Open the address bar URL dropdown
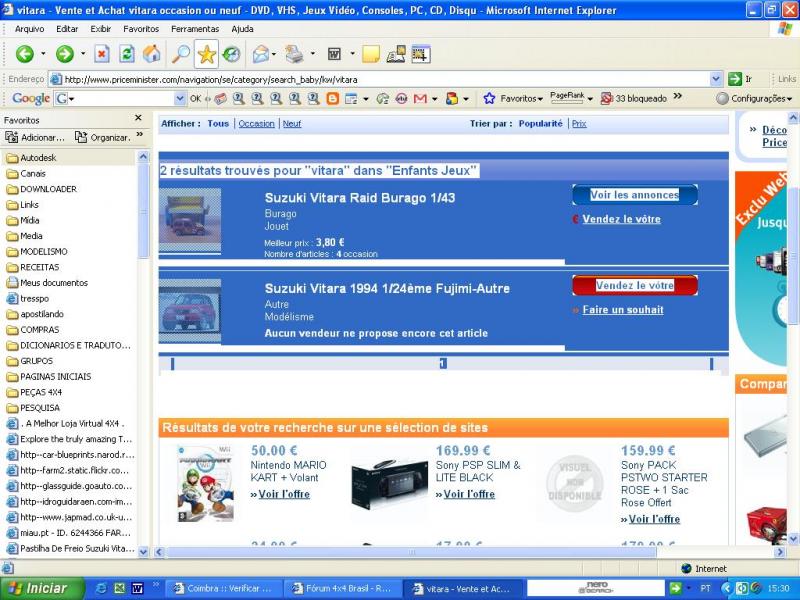This screenshot has height=600, width=800. click(x=716, y=79)
